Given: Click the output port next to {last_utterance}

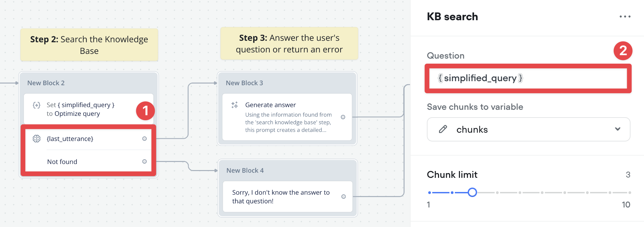Looking at the screenshot, I should point(144,139).
